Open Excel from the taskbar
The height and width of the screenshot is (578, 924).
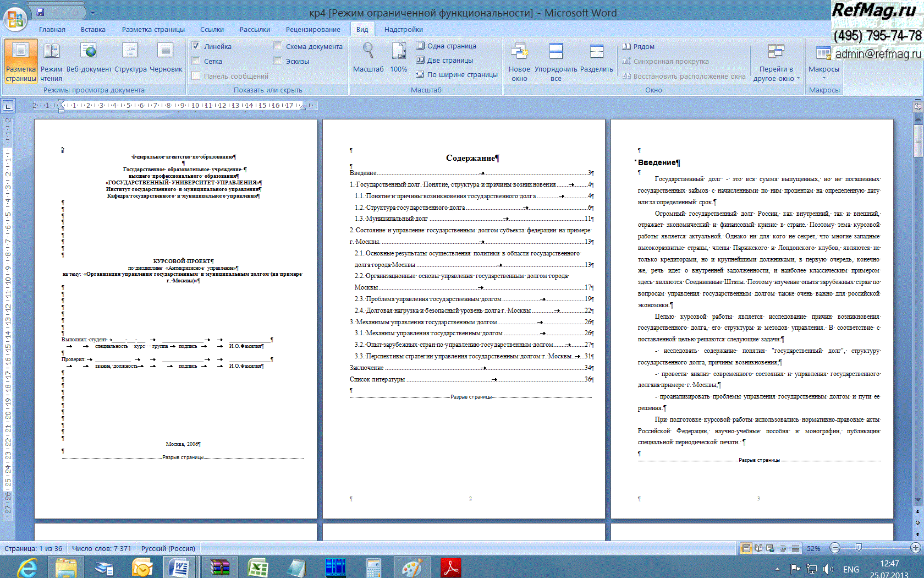tap(257, 568)
